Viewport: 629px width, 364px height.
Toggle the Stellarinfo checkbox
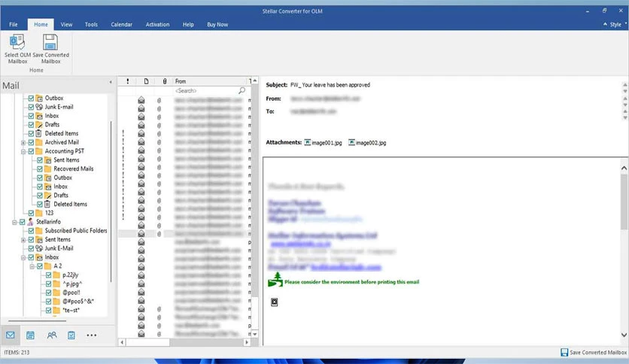[x=22, y=222]
